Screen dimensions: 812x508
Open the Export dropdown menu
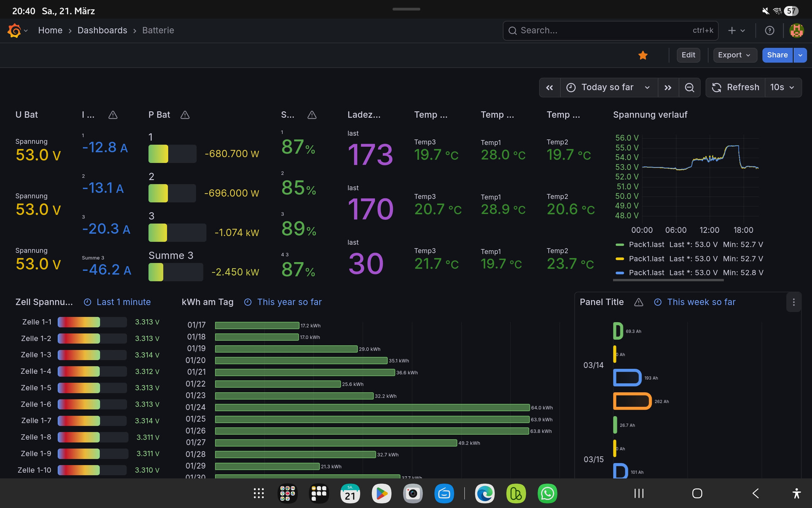click(734, 55)
